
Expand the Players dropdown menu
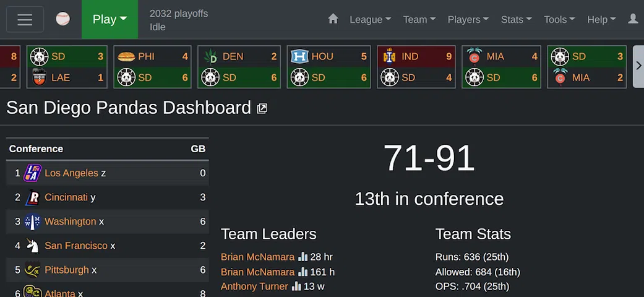pos(468,19)
